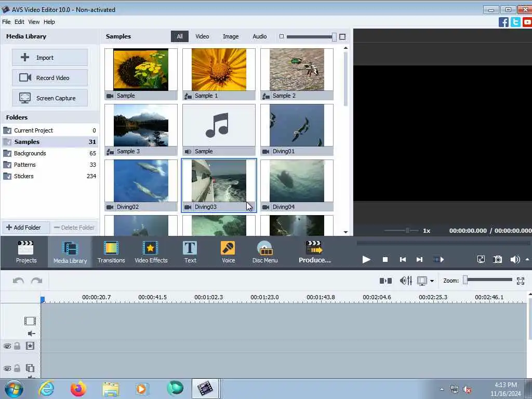
Task: Toggle visibility of video effects track
Action: (x=7, y=346)
